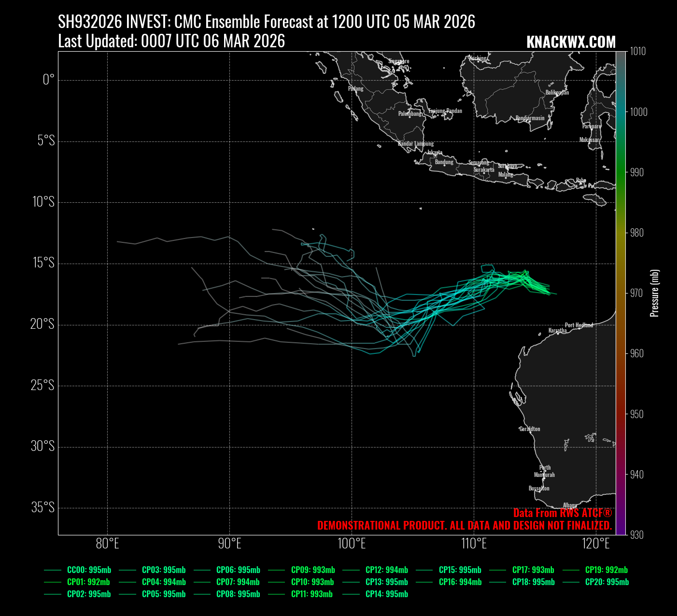
Task: Click the Geraldton city label on map
Action: coord(529,429)
